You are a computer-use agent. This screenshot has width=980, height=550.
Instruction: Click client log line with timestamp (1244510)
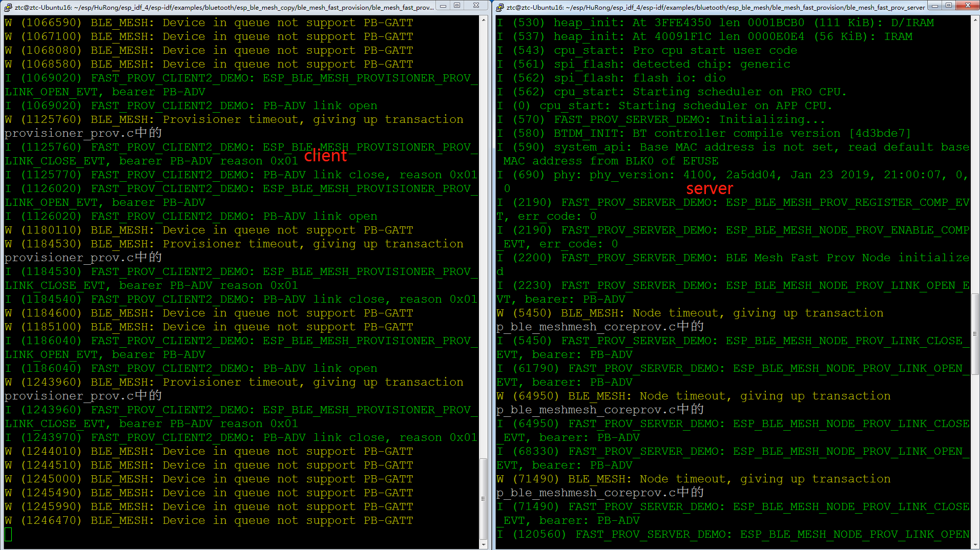[x=209, y=466]
